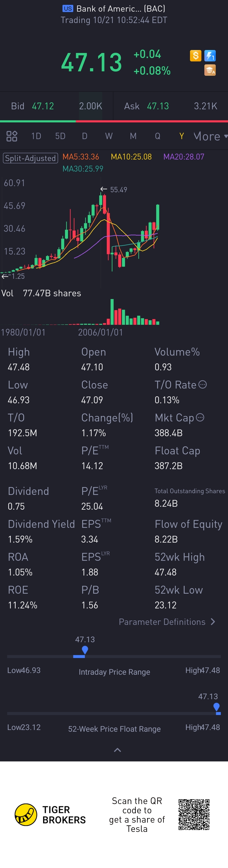Tap the Intraday Price Range marker
228x868 pixels.
(x=85, y=650)
